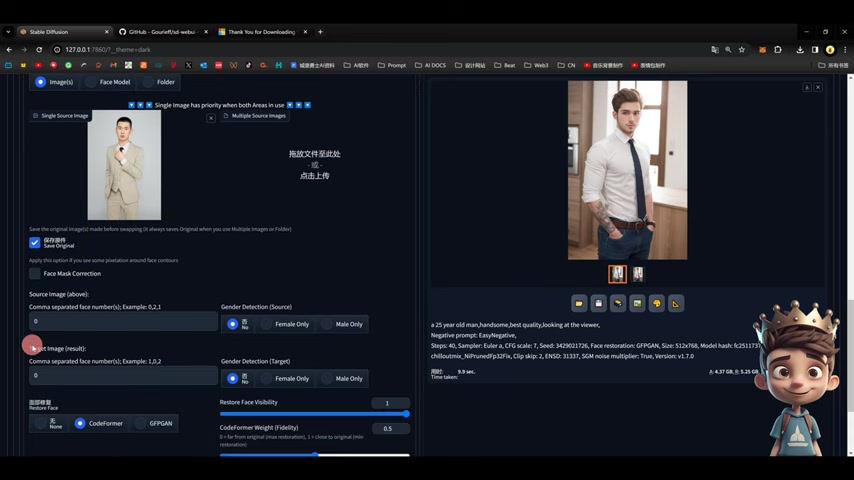The width and height of the screenshot is (854, 480).
Task: Adjust the Restore Face Visibility slider
Action: (314, 413)
